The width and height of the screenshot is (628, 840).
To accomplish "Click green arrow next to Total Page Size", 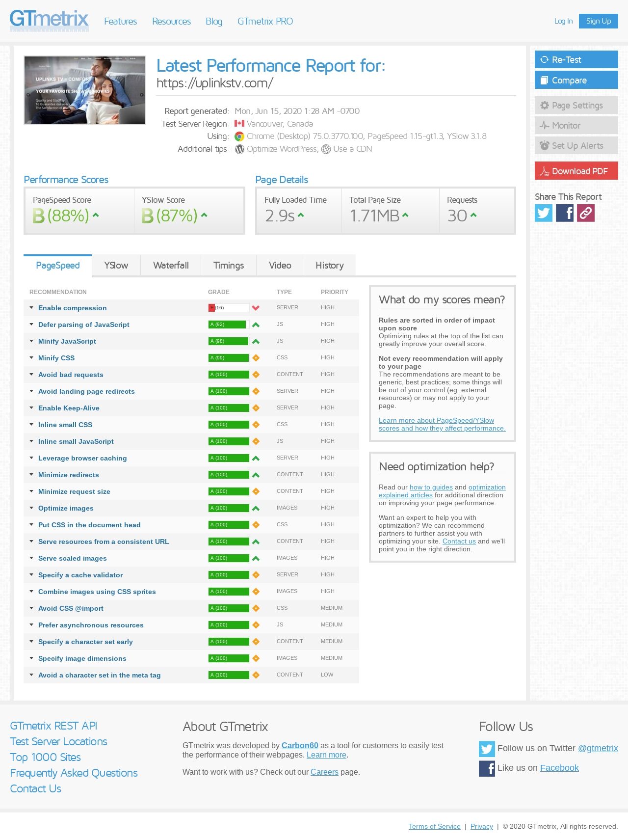I will point(405,215).
